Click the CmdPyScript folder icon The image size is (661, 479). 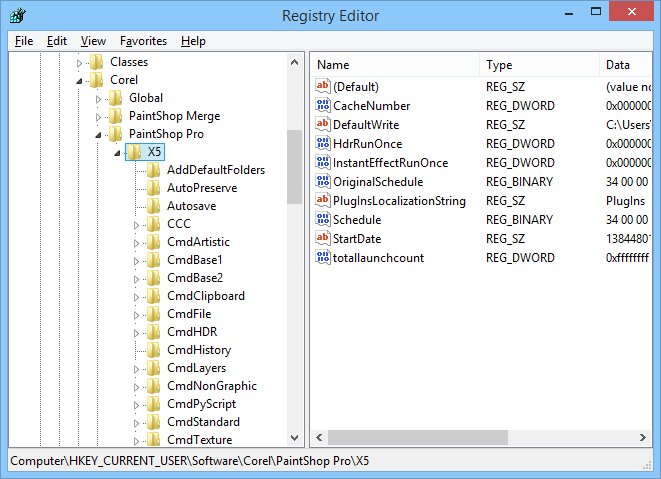[x=153, y=404]
